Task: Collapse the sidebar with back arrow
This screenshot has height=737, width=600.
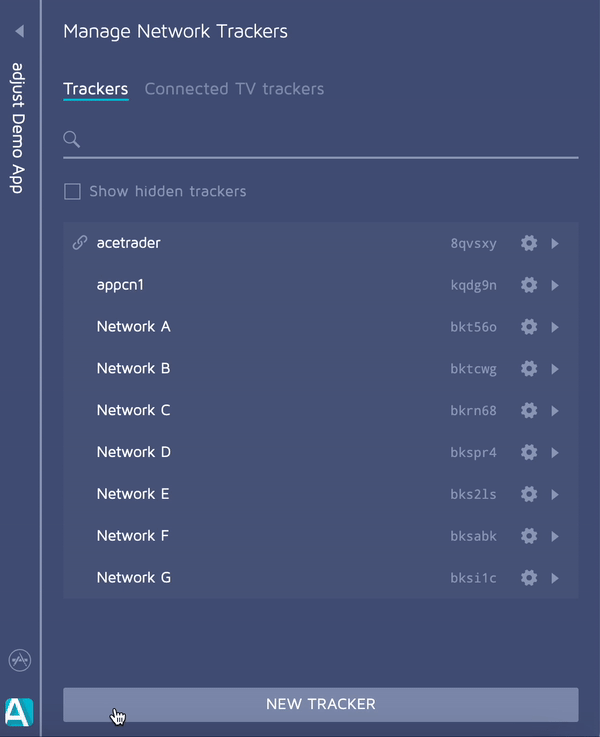Action: [x=19, y=32]
